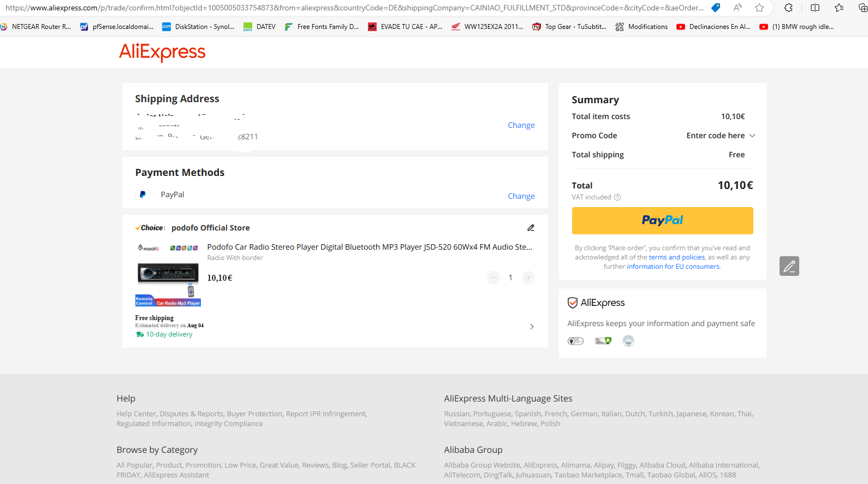Image resolution: width=868 pixels, height=484 pixels.
Task: Click the AliExpress logo in header
Action: [162, 52]
